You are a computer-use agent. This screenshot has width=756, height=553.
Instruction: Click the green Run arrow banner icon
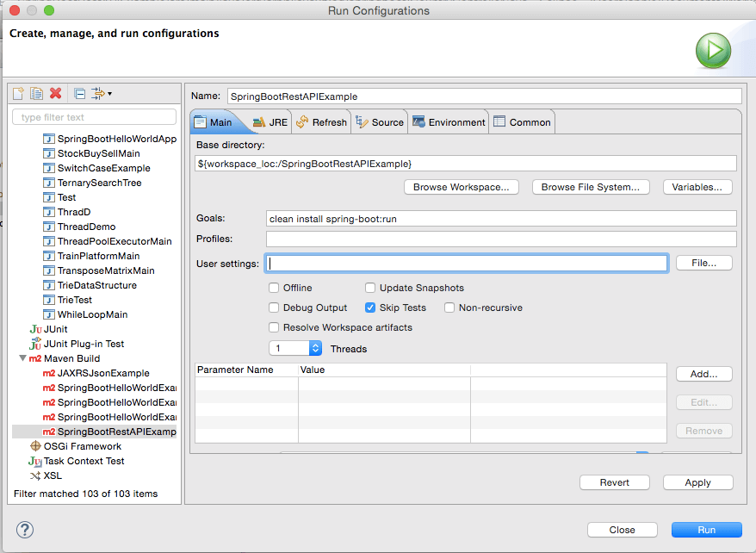[x=713, y=51]
